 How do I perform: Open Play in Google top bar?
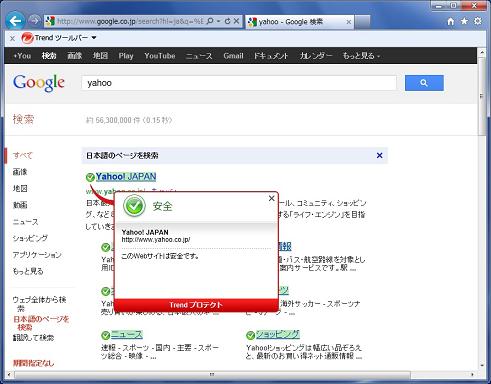126,56
